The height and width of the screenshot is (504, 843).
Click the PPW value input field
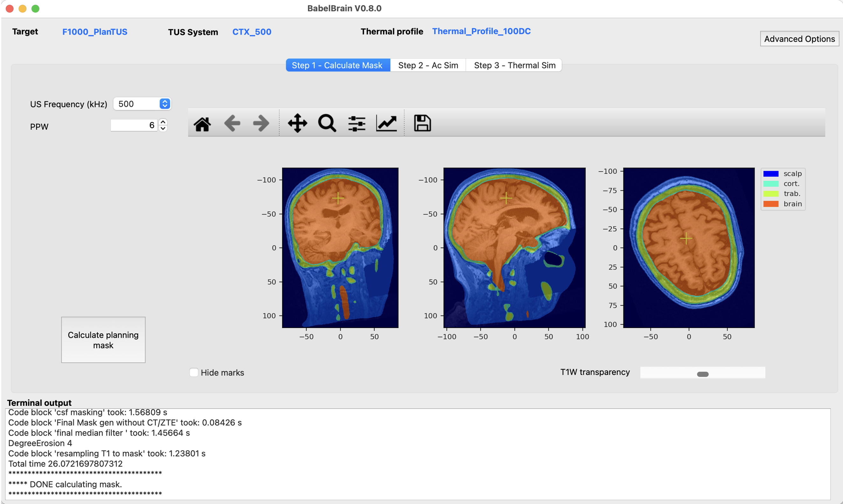pyautogui.click(x=133, y=125)
